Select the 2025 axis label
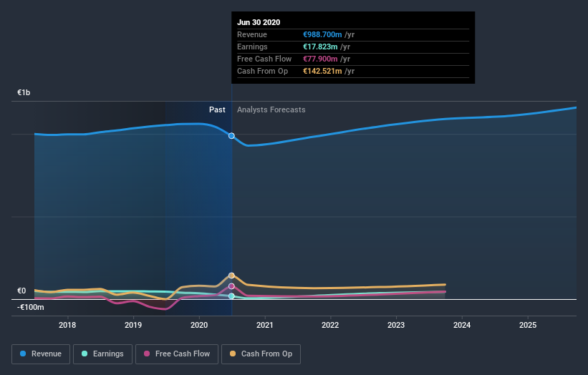Viewport: 588px width, 375px height. tap(528, 325)
